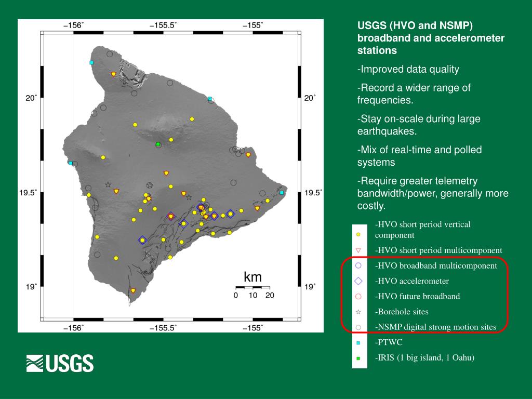The width and height of the screenshot is (532, 399).
Task: Click '-Mix of real-time and polled systems' bullet
Action: coord(419,156)
